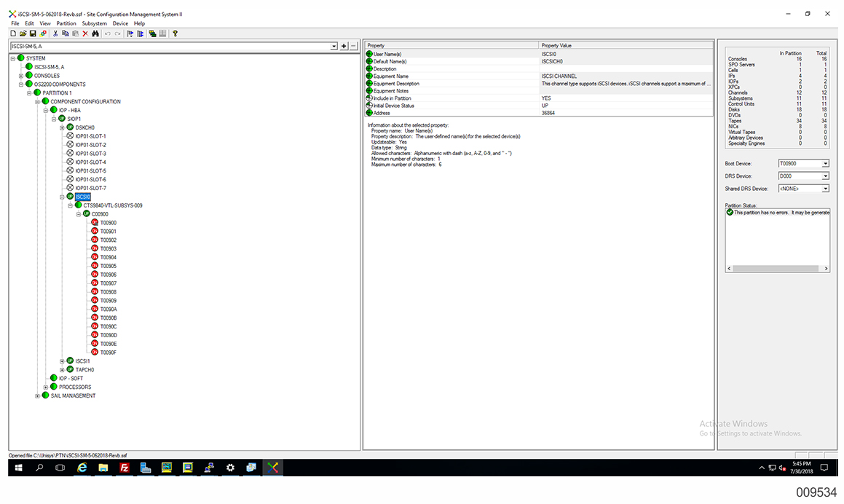844x504 pixels.
Task: Expand the SAIL MANAGEMENT tree node
Action: tap(38, 395)
